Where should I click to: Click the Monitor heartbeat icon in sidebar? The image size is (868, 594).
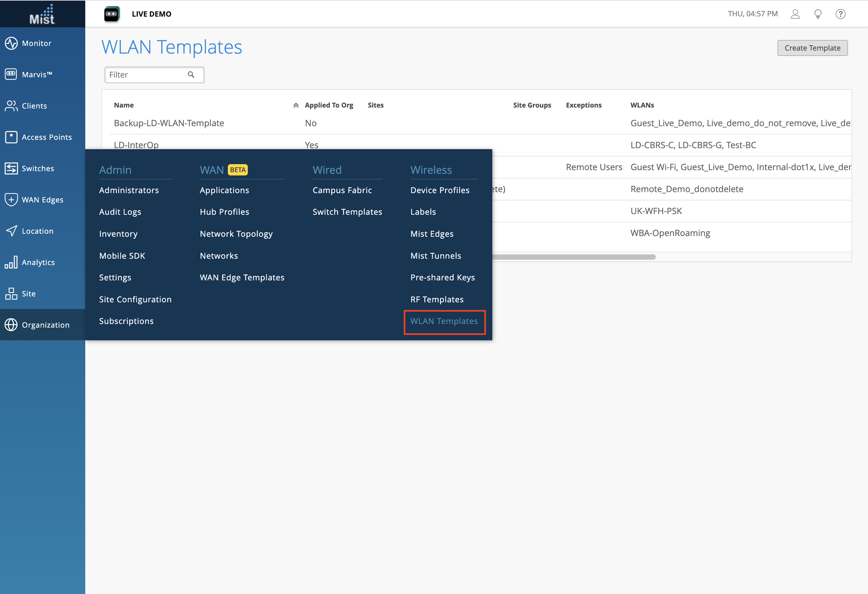[11, 43]
